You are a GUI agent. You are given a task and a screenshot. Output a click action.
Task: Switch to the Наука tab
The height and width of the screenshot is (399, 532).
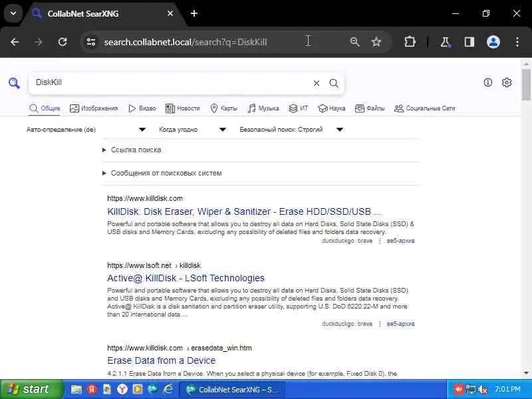[331, 108]
